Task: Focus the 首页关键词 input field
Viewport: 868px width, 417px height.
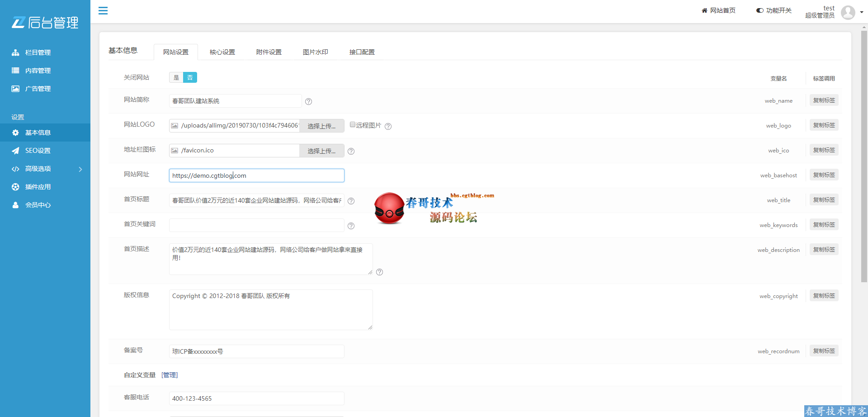Action: (x=257, y=225)
